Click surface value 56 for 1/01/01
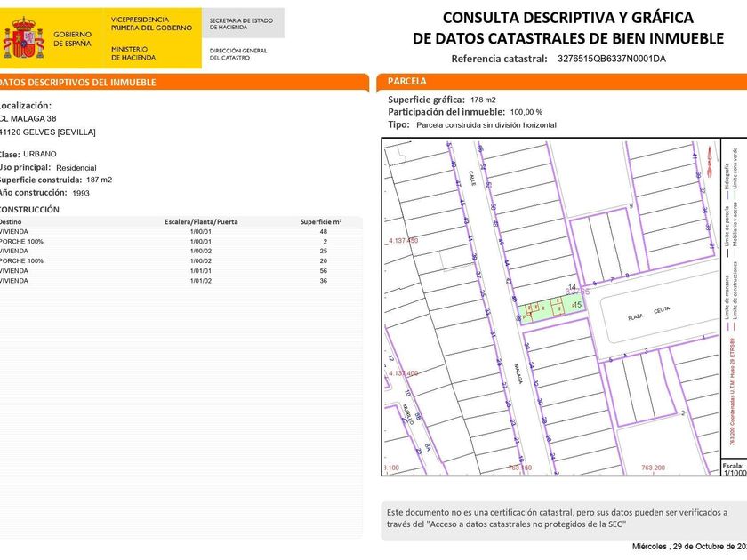The image size is (747, 560). coord(324,270)
